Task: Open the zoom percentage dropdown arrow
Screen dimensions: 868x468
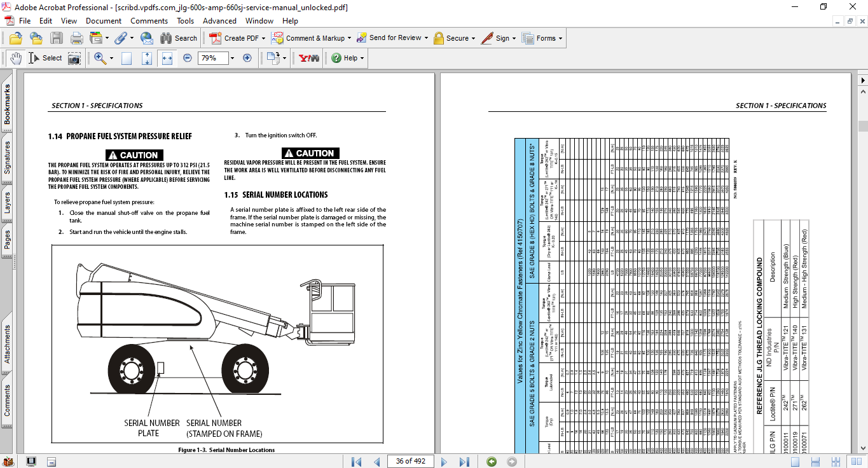Action: [232, 58]
